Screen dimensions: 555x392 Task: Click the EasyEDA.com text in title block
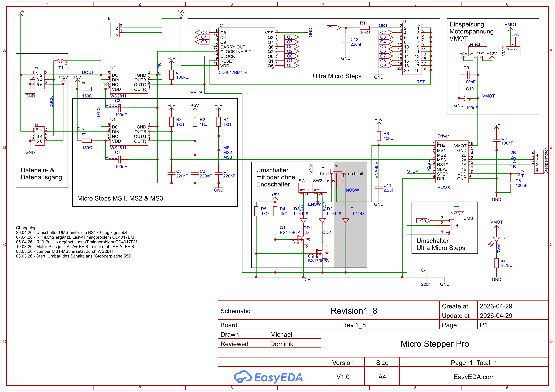[x=474, y=377]
